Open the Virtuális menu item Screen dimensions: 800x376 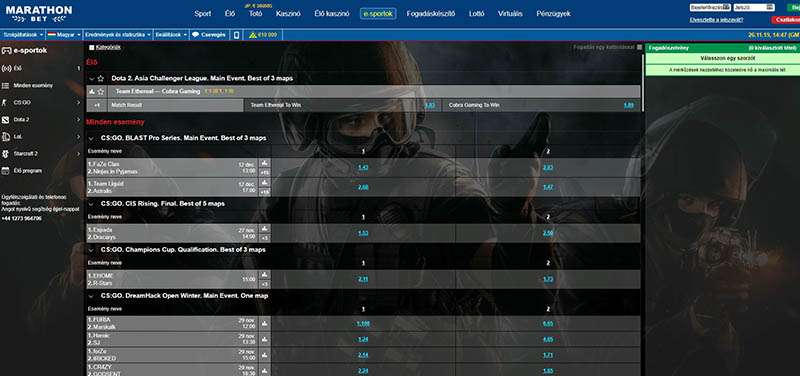pos(510,14)
